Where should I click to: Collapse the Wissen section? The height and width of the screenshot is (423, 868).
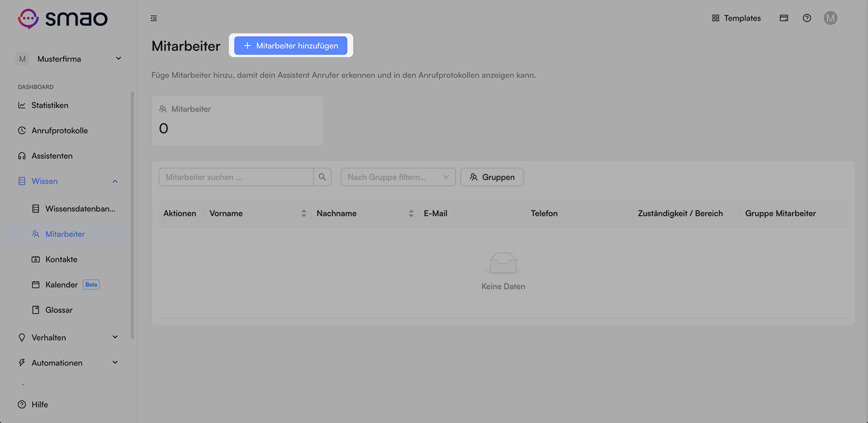coord(68,181)
